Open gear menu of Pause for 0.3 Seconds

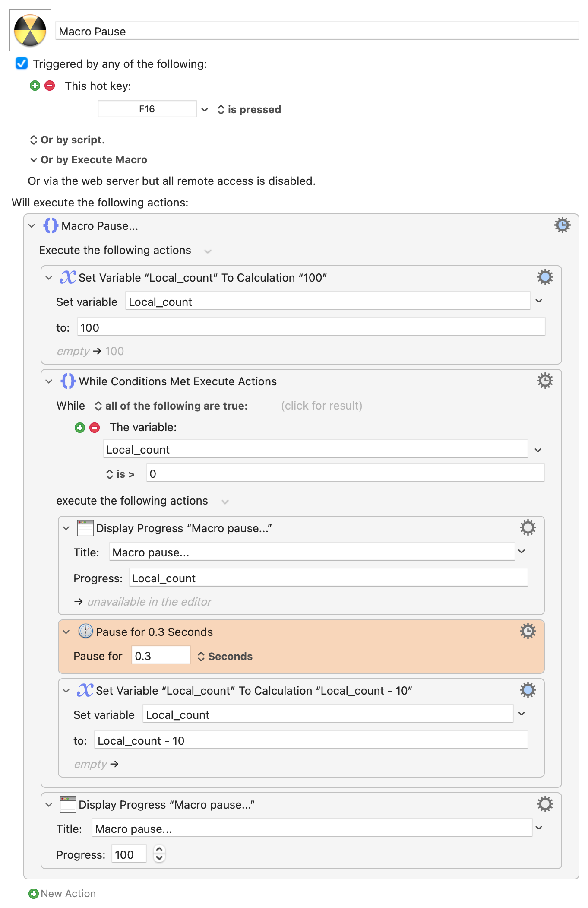[x=528, y=631]
